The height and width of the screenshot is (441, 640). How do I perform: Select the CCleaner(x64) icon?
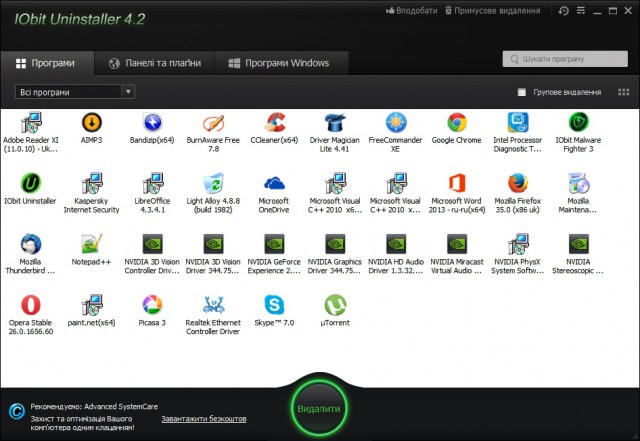coord(274,122)
